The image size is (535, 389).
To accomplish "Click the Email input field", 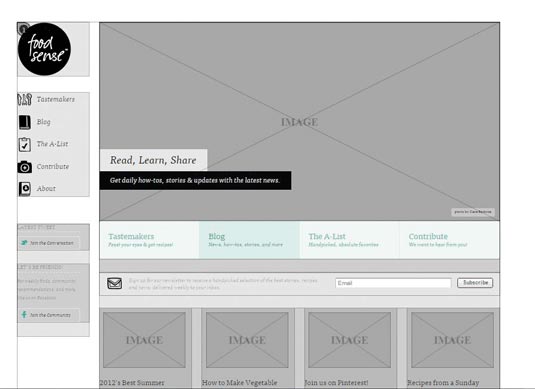I will (393, 283).
